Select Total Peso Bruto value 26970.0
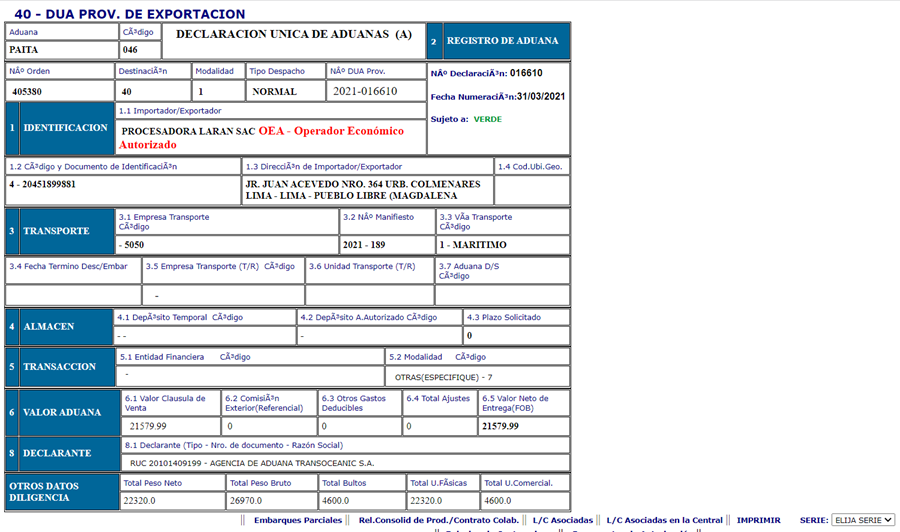Screen dimensions: 900x532 pos(246,501)
